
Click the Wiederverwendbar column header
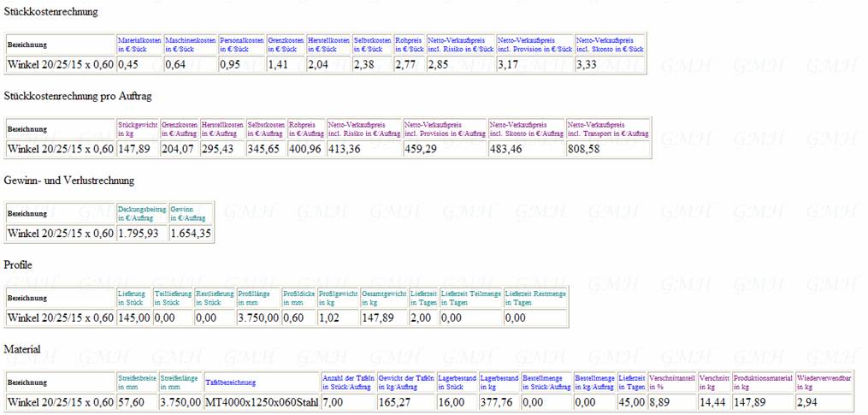point(824,382)
